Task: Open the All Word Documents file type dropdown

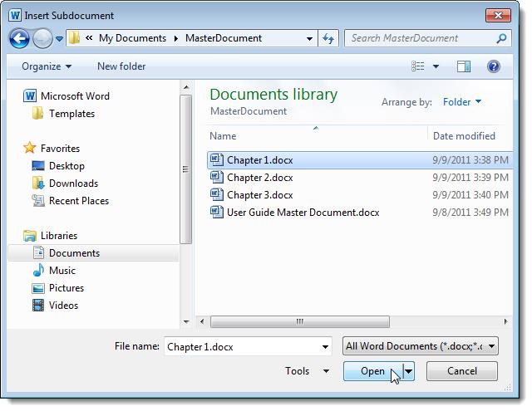Action: click(x=421, y=346)
